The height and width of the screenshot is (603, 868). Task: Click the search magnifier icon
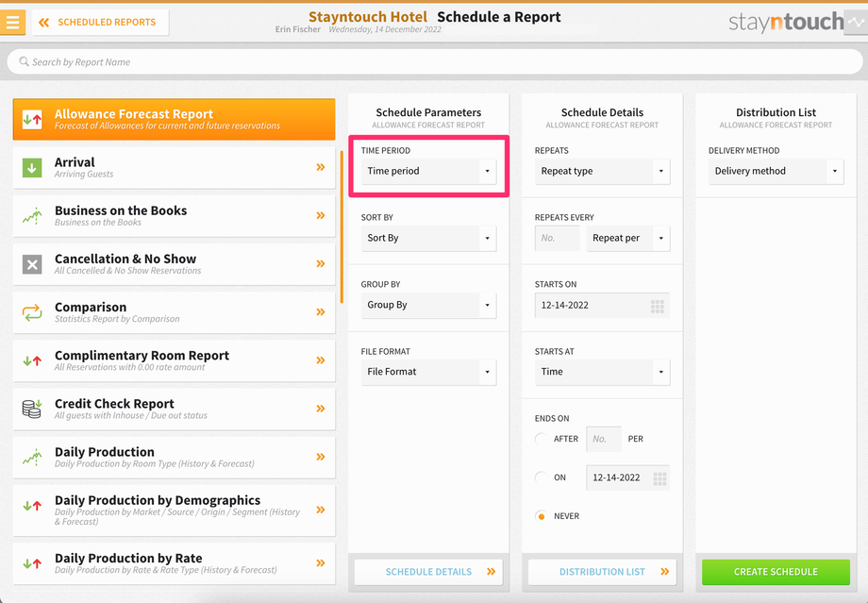click(24, 61)
